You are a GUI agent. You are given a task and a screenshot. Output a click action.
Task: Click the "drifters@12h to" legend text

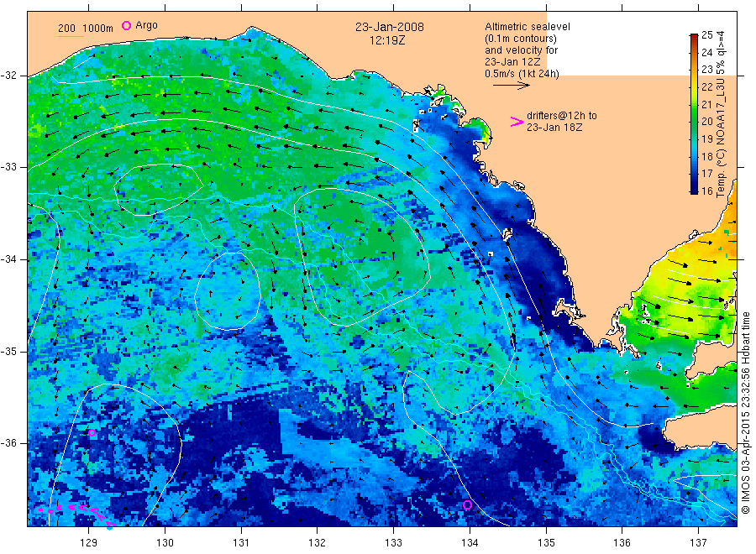pos(562,116)
